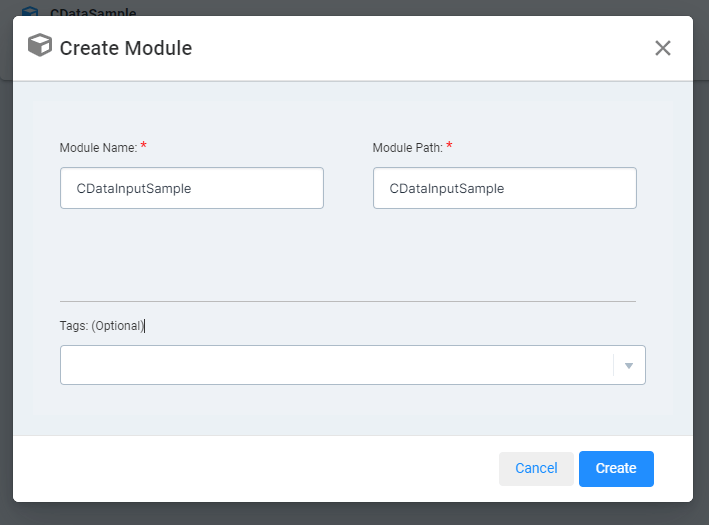Click the horizontal divider above Tags
This screenshot has width=709, height=525.
347,301
